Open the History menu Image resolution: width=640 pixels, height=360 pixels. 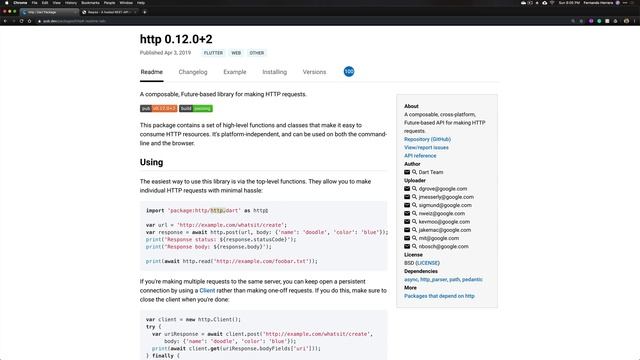click(x=71, y=2)
